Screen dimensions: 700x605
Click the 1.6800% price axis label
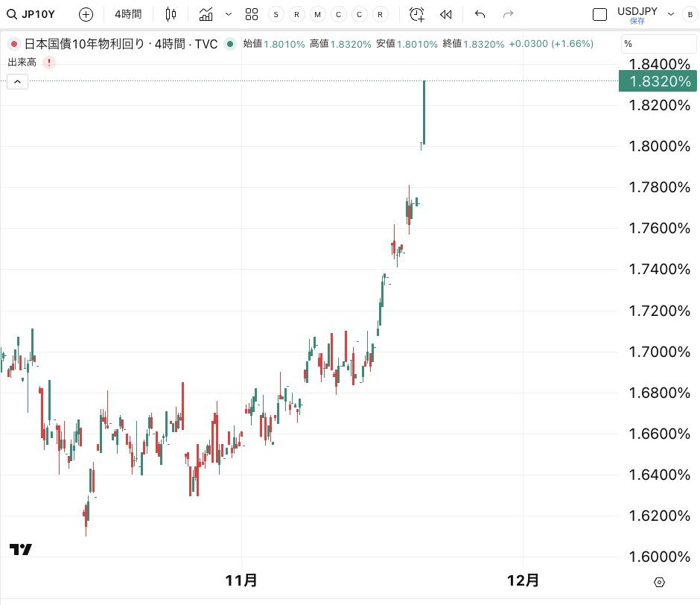[x=659, y=393]
